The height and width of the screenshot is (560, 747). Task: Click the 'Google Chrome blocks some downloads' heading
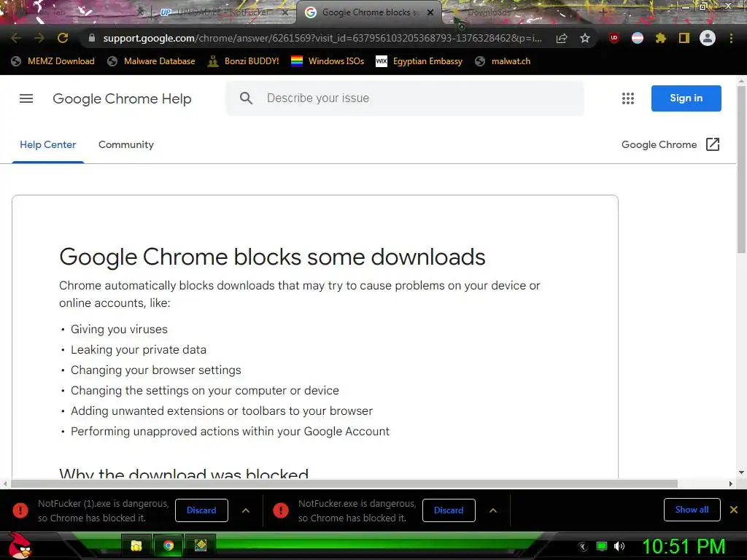pos(272,257)
